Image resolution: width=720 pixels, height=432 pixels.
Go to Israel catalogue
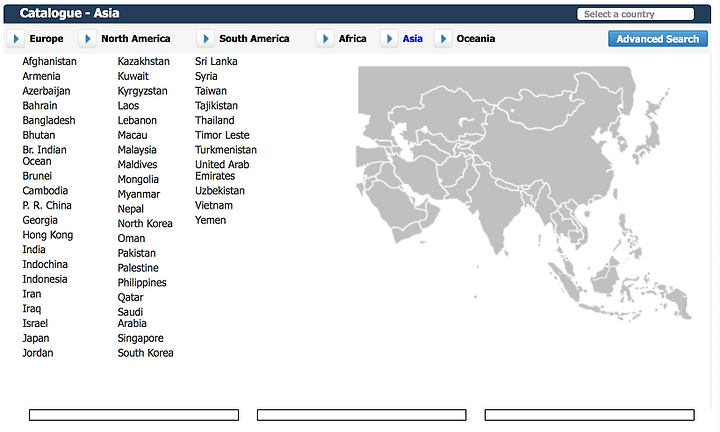click(x=35, y=323)
